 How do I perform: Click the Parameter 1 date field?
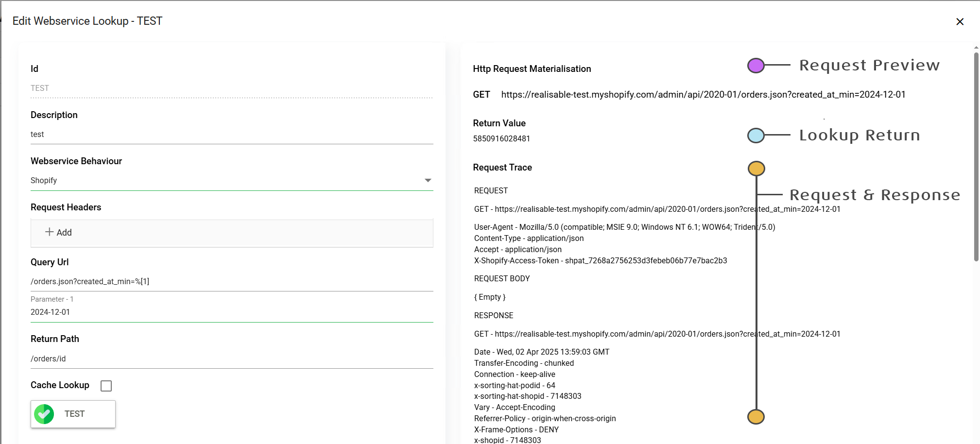pos(231,312)
